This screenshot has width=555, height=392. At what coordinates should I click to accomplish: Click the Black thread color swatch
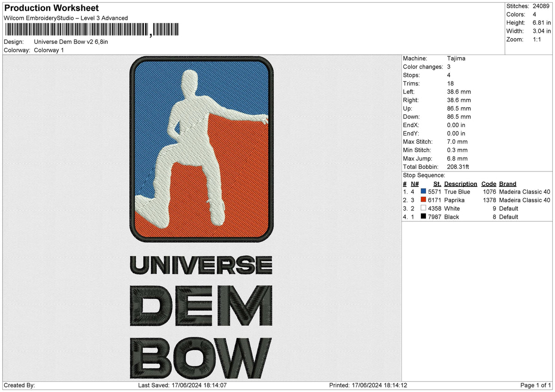pyautogui.click(x=423, y=216)
